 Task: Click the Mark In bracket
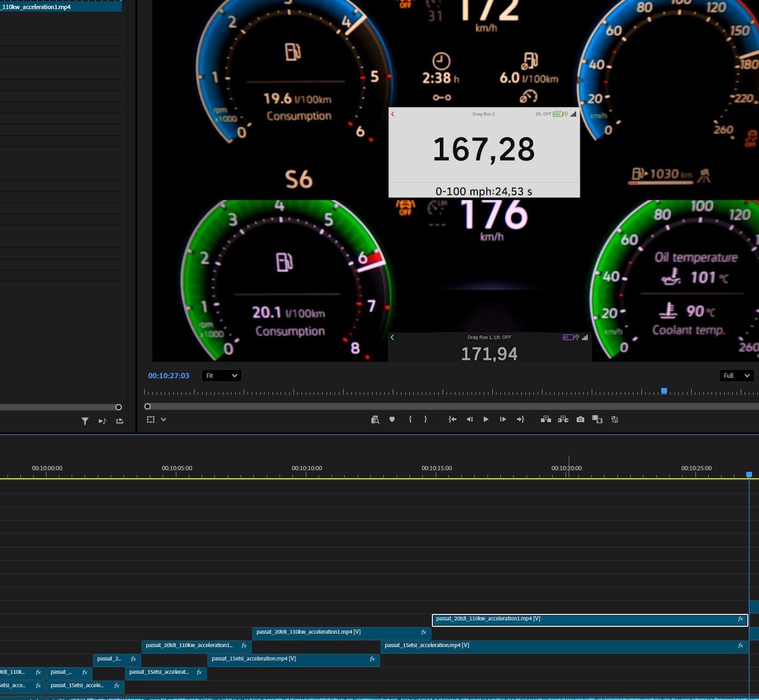coord(410,419)
